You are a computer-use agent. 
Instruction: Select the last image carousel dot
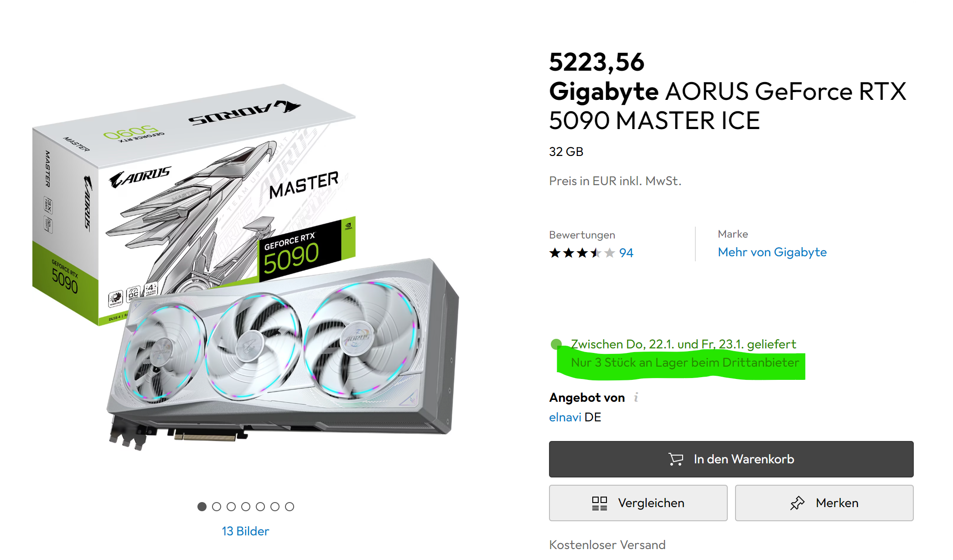point(290,507)
